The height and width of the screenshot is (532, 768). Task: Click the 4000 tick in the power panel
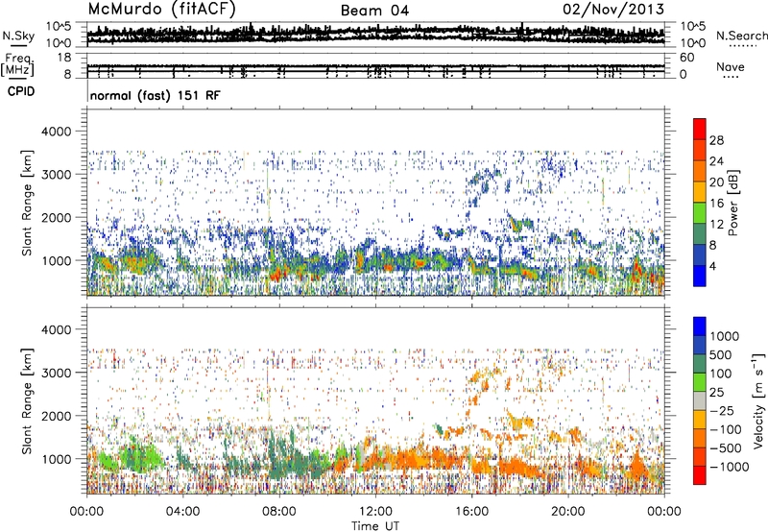coord(57,132)
